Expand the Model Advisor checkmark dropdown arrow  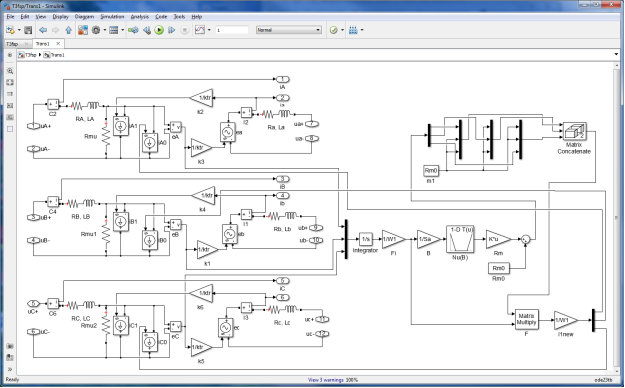pyautogui.click(x=342, y=30)
